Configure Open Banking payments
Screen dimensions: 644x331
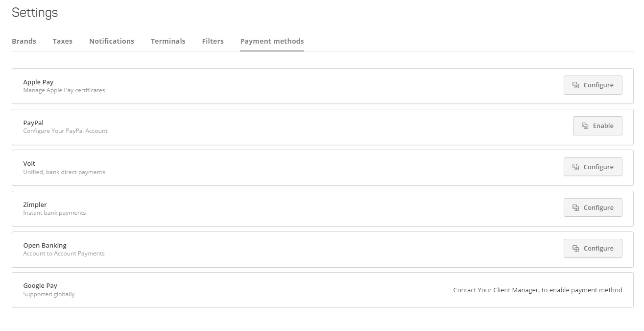[593, 248]
